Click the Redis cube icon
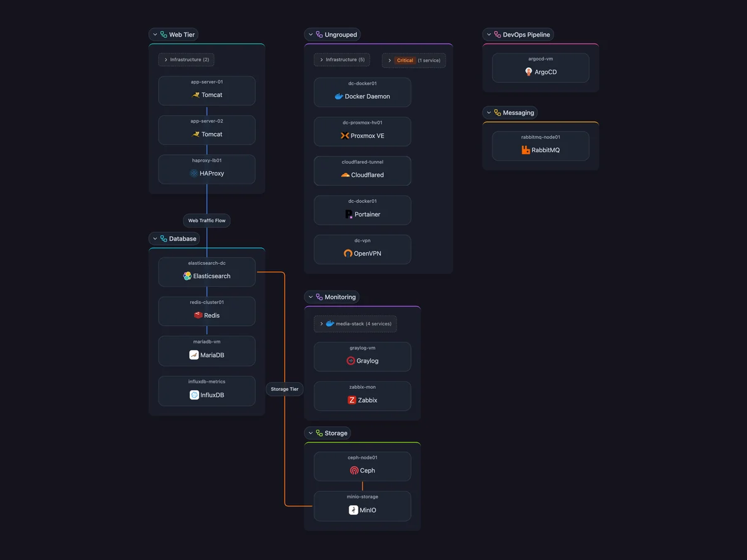The height and width of the screenshot is (560, 747). pyautogui.click(x=198, y=315)
